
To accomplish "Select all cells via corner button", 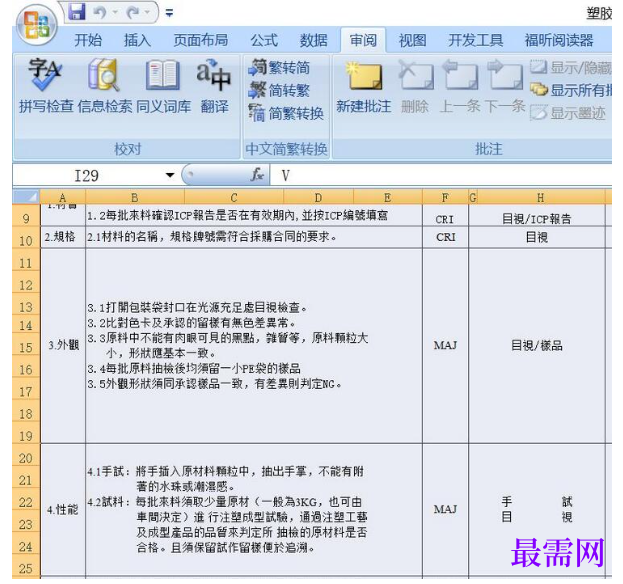I will point(26,197).
